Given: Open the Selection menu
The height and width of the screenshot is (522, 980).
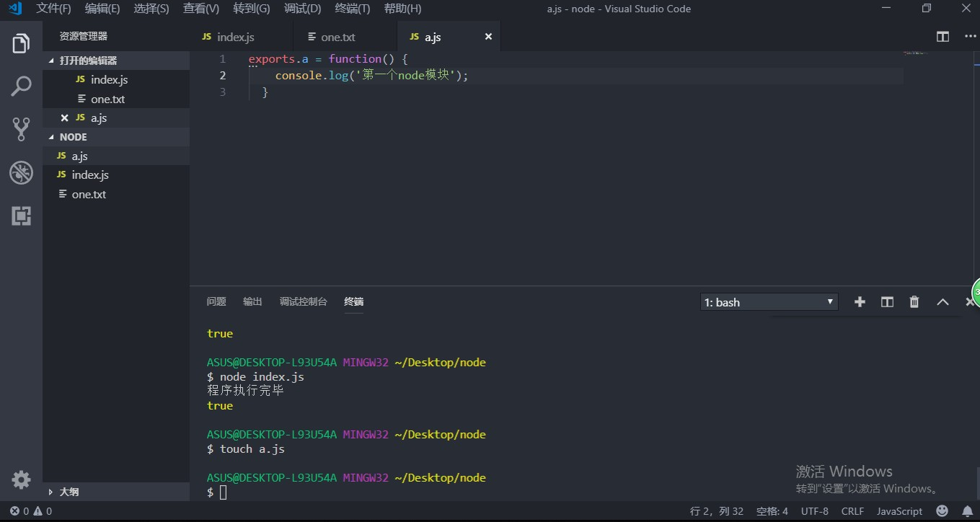Looking at the screenshot, I should [x=151, y=9].
